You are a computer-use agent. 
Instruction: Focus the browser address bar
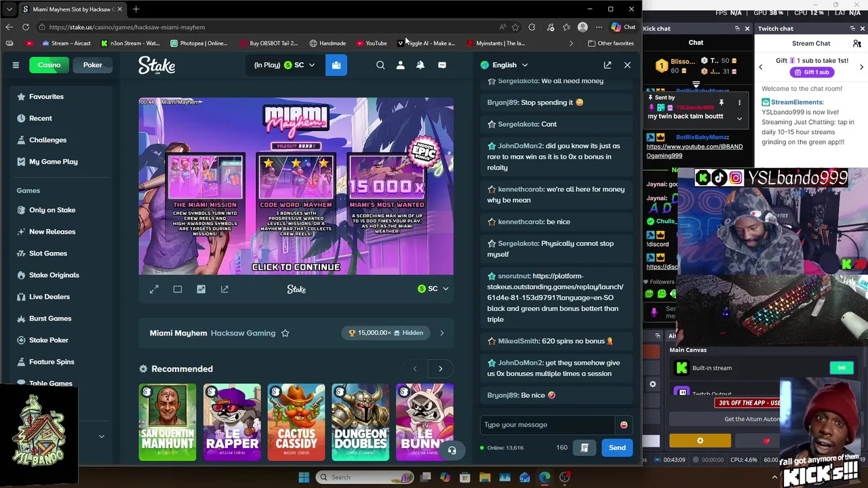point(271,27)
